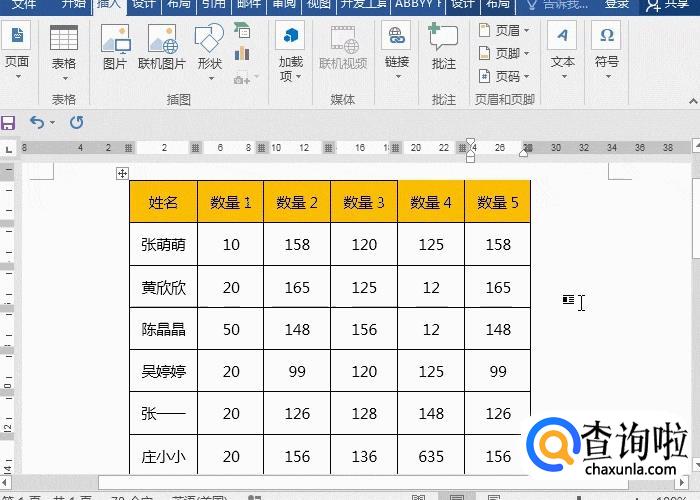The image size is (700, 500).
Task: Expand the 文本 dropdown arrow
Action: click(x=564, y=77)
